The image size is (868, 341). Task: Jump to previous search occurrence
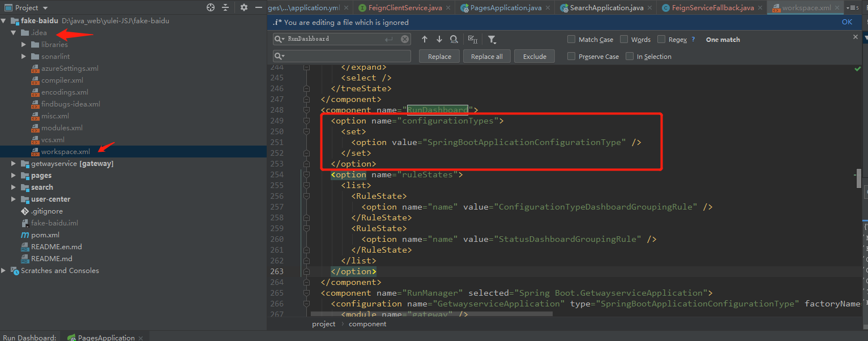click(x=425, y=39)
